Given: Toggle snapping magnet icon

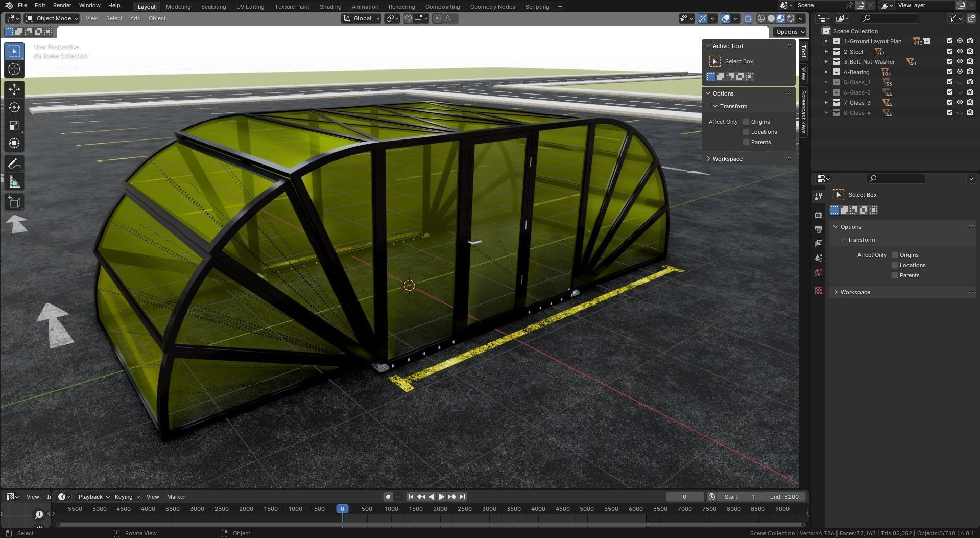Looking at the screenshot, I should tap(408, 18).
